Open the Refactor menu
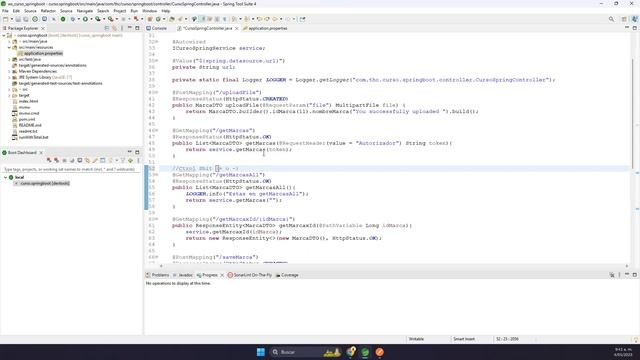Image resolution: width=640 pixels, height=360 pixels. pos(48,11)
